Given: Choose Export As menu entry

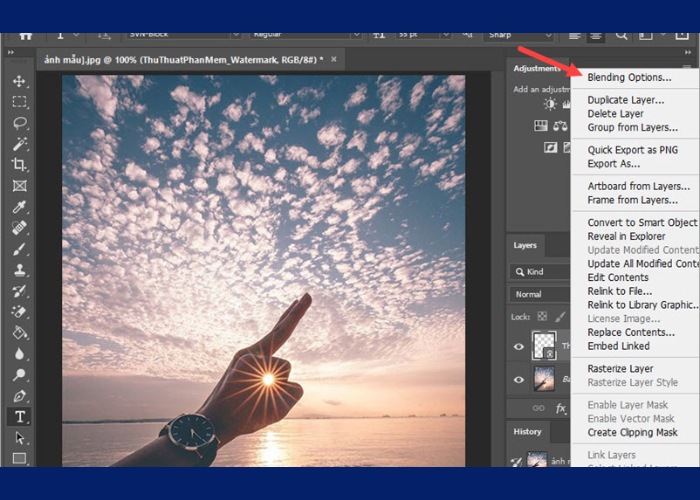Looking at the screenshot, I should (x=613, y=163).
